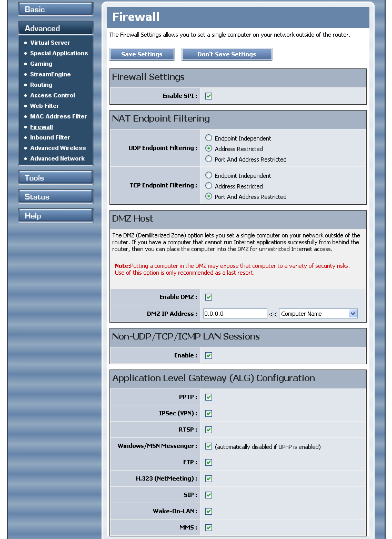
Task: Click the '<<' copy arrows beside DMZ IP
Action: (x=273, y=314)
